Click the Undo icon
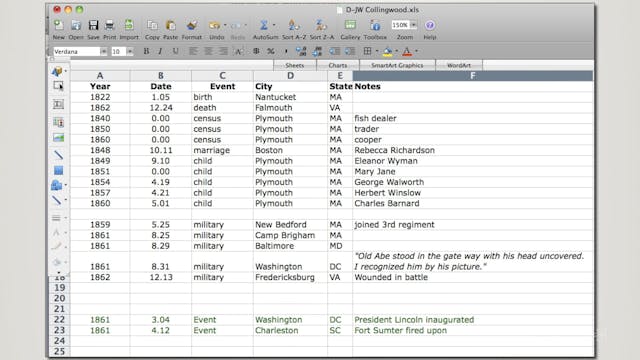This screenshot has width=640, height=360. click(214, 25)
